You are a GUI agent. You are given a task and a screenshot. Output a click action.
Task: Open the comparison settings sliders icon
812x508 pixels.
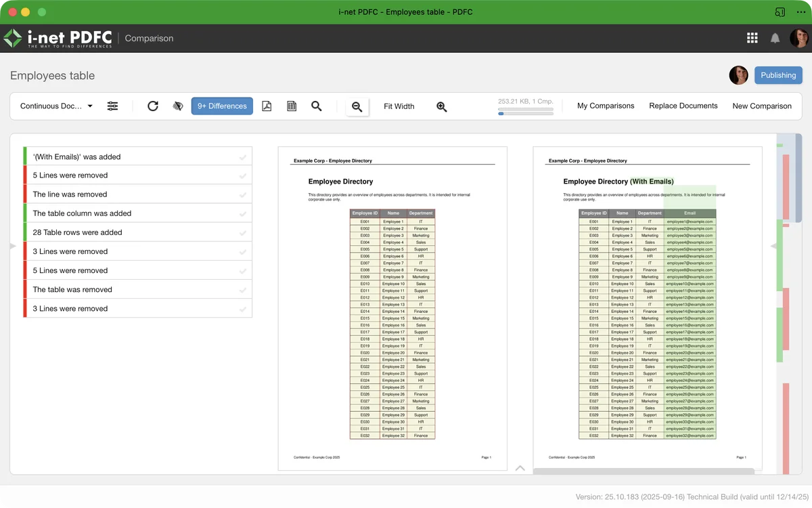[112, 106]
